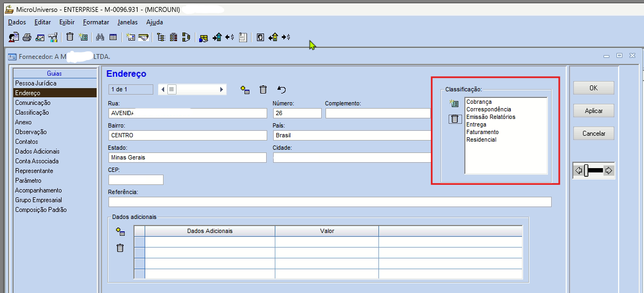Click the new card toolbar icon
The image size is (644, 293).
click(131, 37)
